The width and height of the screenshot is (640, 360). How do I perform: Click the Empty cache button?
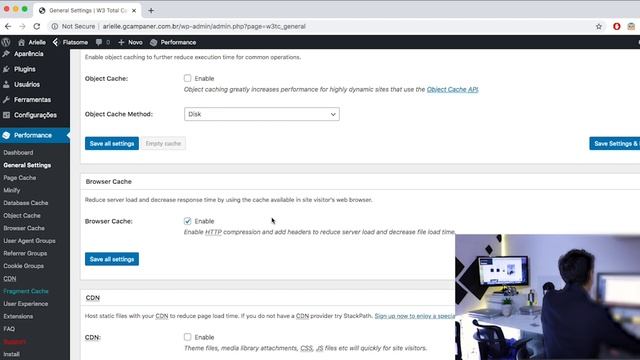[x=163, y=144]
